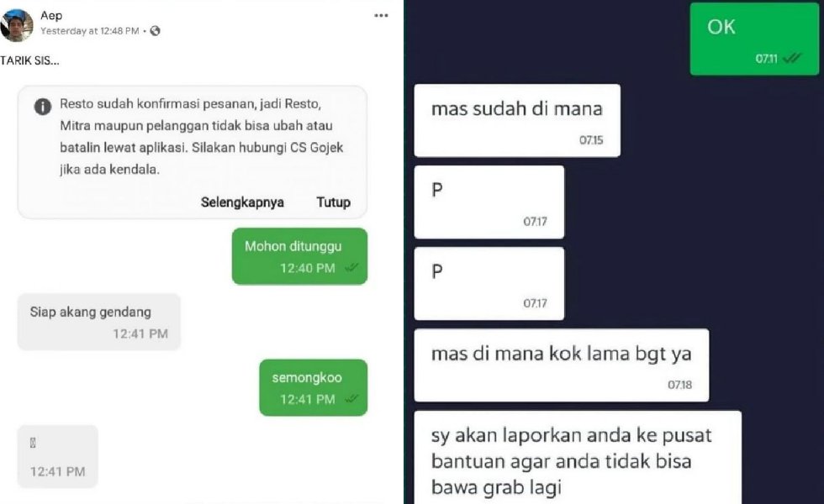
Task: Expand the notice with Selengkapnya
Action: click(242, 202)
